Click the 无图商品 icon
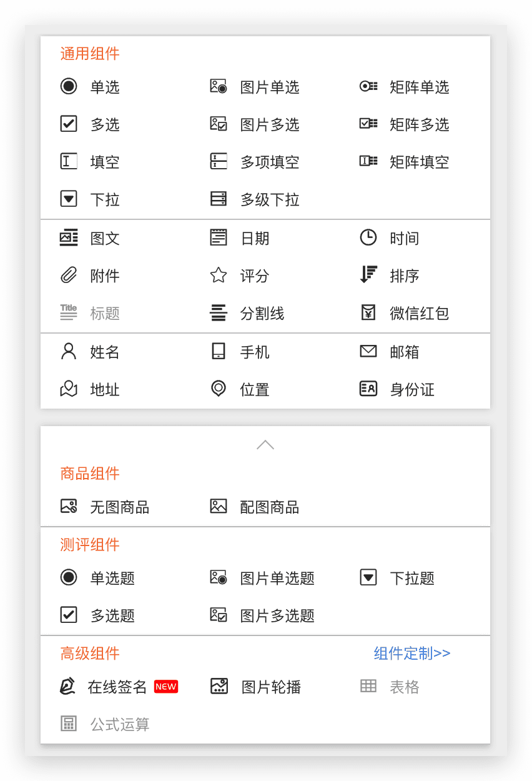 pyautogui.click(x=69, y=506)
